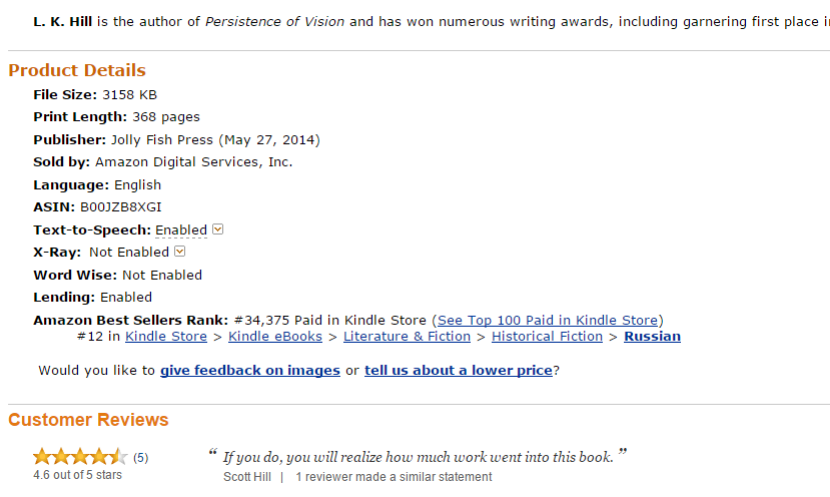Expand the X-Ray Not Enabled dropdown arrow
Viewport: 830px width, 497px height.
point(180,251)
